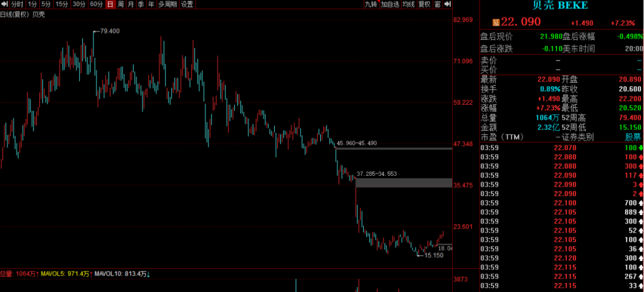Switch to the 月 monthly chart
Viewport: 644px width, 292px height.
tap(131, 5)
